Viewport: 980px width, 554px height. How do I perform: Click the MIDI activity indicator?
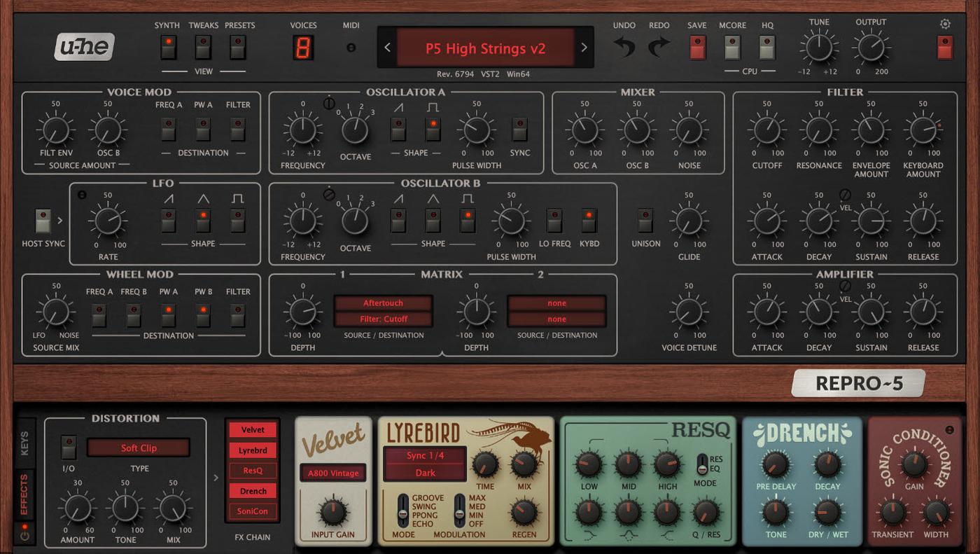pyautogui.click(x=351, y=48)
